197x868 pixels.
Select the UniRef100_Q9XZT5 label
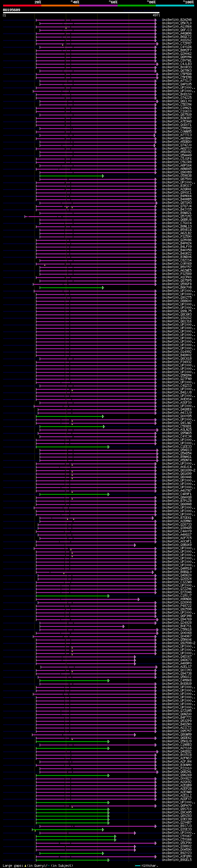point(176,298)
